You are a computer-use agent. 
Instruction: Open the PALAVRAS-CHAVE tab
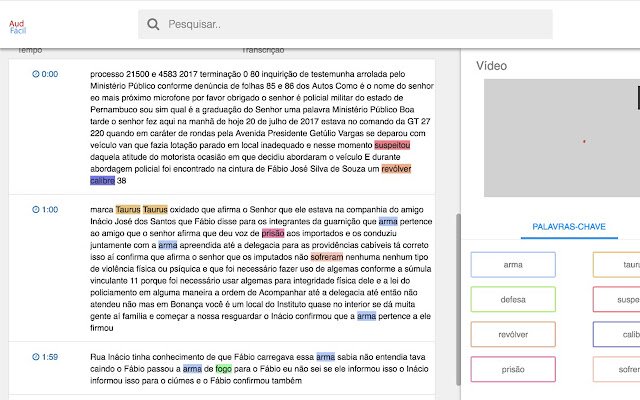tap(569, 227)
